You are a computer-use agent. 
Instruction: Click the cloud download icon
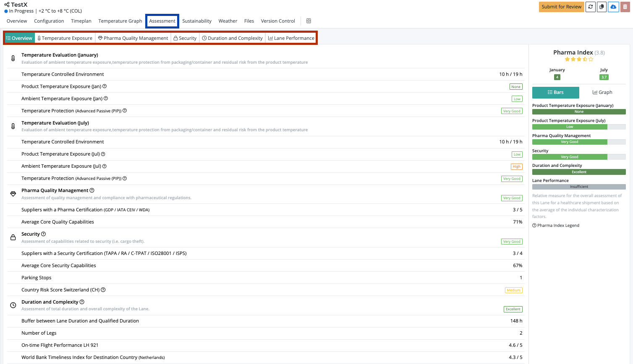[613, 7]
